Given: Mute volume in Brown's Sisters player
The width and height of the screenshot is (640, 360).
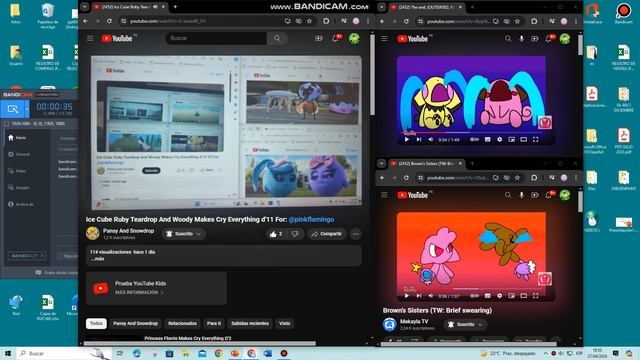Looking at the screenshot, I should (431, 296).
